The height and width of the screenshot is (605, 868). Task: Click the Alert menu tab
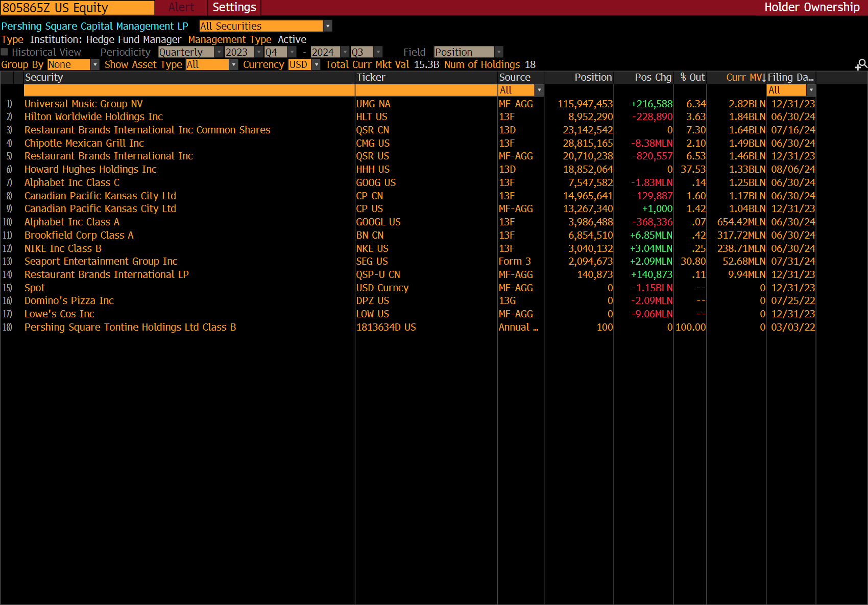coord(181,7)
